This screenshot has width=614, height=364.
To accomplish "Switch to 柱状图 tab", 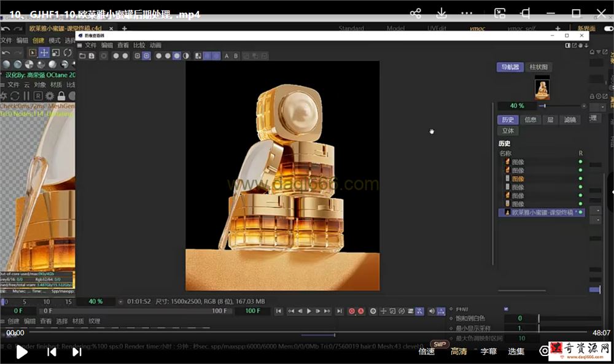I will pos(538,68).
